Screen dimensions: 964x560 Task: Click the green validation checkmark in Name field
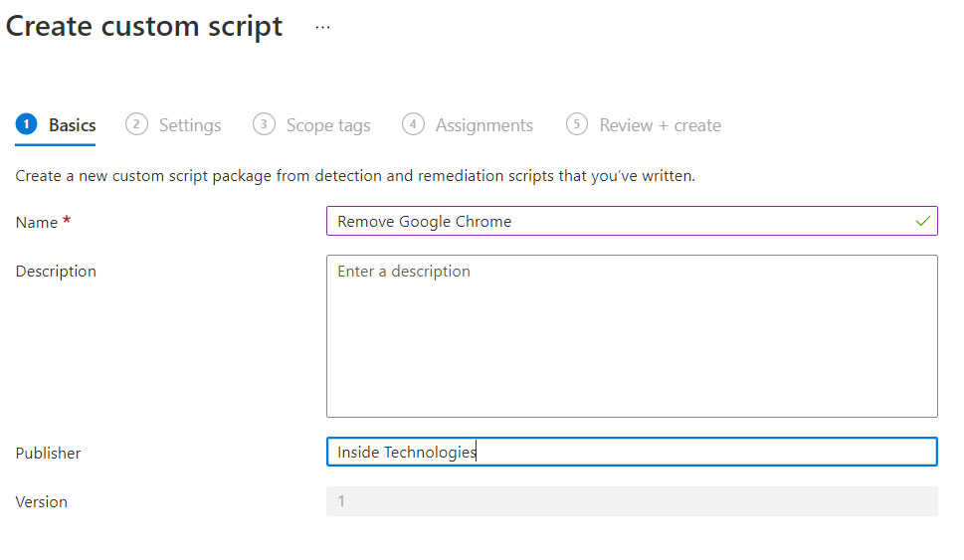tap(922, 221)
